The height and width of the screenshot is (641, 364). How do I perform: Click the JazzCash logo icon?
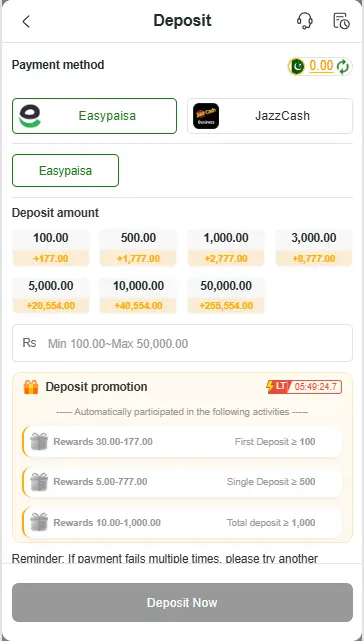tap(206, 116)
